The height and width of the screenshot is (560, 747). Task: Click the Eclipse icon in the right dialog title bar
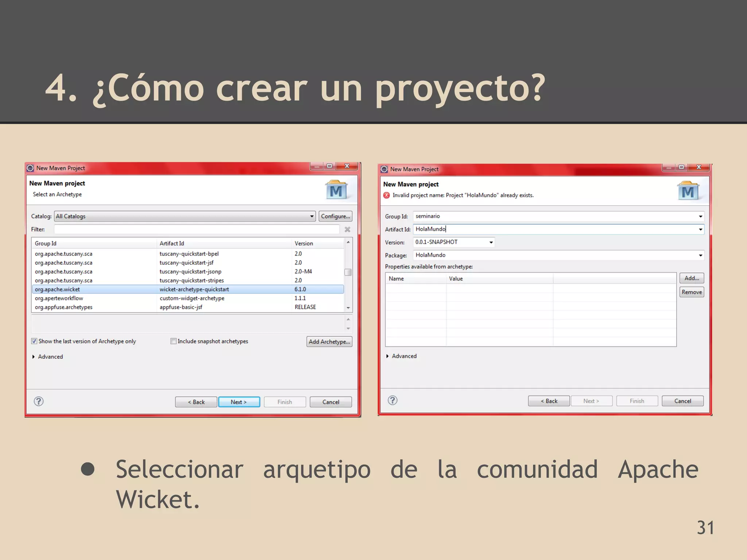pos(384,169)
